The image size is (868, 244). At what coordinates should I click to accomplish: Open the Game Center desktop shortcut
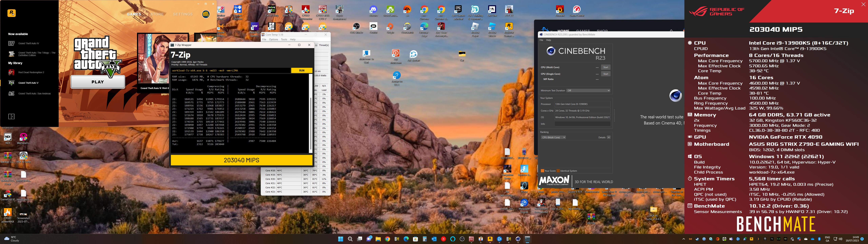577,12
